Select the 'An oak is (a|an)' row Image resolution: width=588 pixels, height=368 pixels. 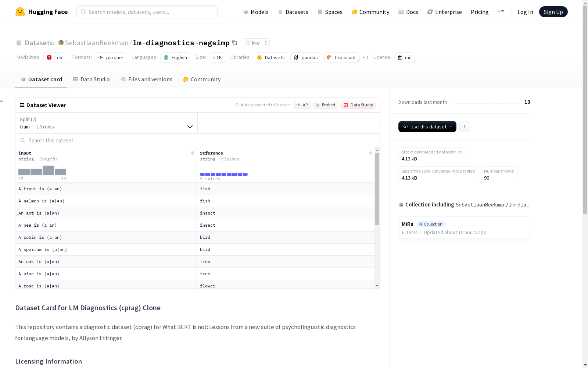tap(195, 262)
